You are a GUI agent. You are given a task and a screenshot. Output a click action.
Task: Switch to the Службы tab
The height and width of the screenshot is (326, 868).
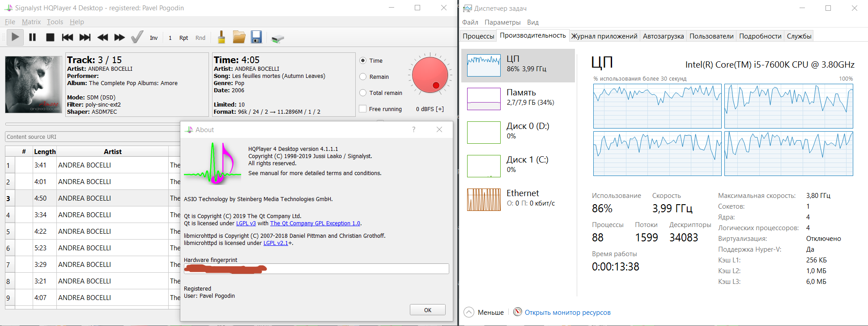(799, 36)
